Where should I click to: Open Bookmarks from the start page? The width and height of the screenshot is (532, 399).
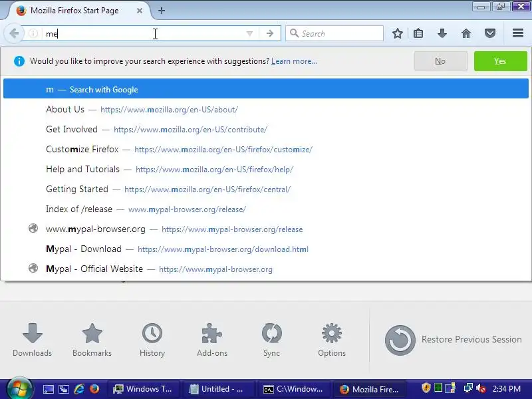pos(92,340)
